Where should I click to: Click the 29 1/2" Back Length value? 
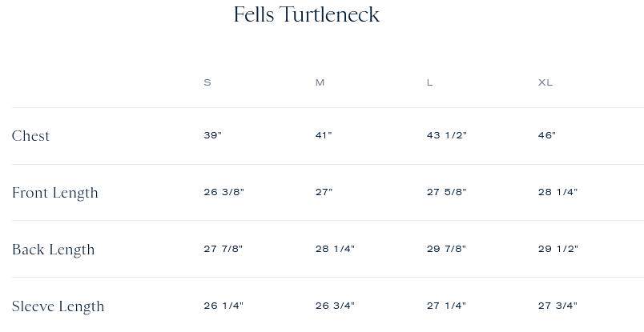click(x=557, y=249)
